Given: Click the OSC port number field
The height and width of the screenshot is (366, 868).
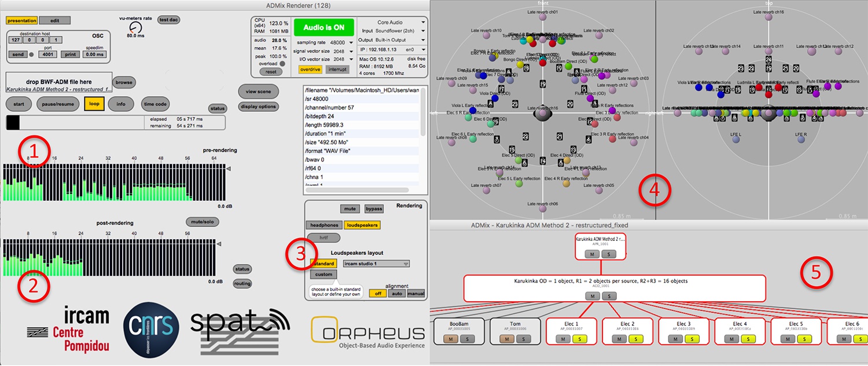Looking at the screenshot, I should (47, 54).
